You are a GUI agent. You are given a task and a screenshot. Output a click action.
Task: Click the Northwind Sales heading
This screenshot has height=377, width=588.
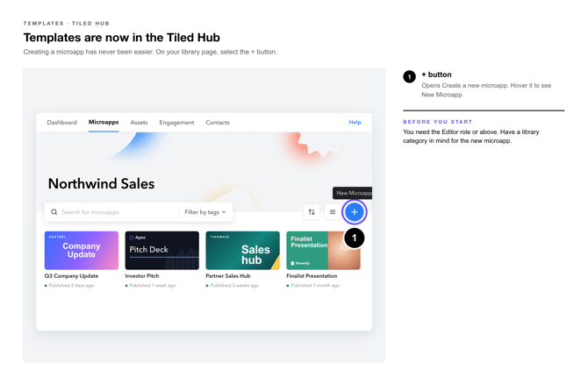pyautogui.click(x=101, y=183)
